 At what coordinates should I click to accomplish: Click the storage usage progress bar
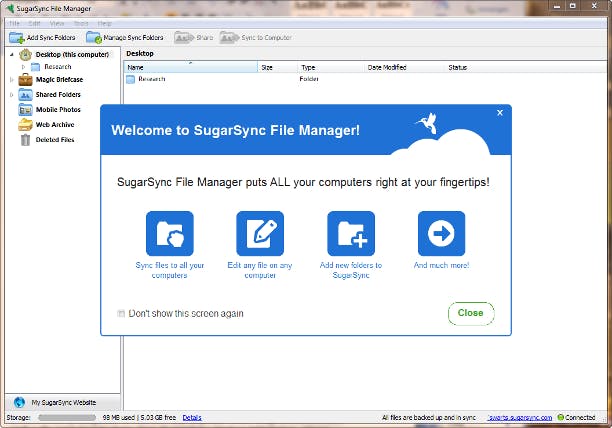tap(67, 417)
